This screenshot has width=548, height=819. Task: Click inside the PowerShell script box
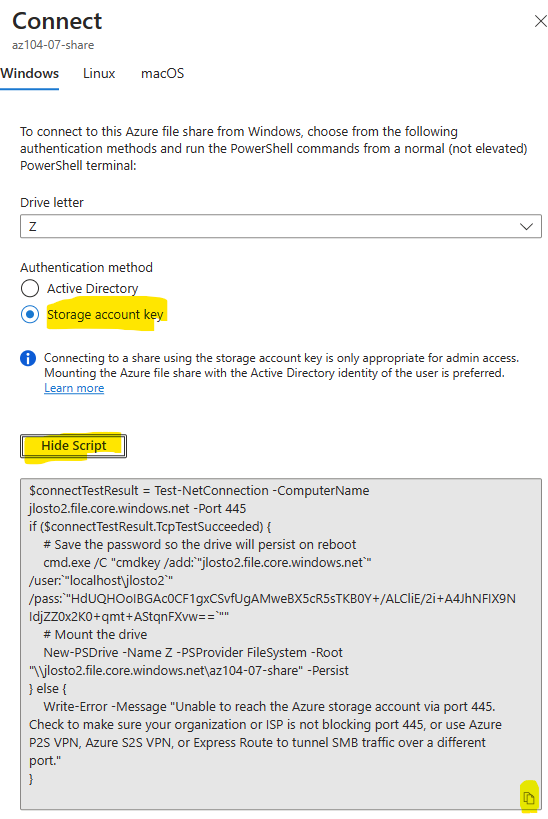[281, 644]
